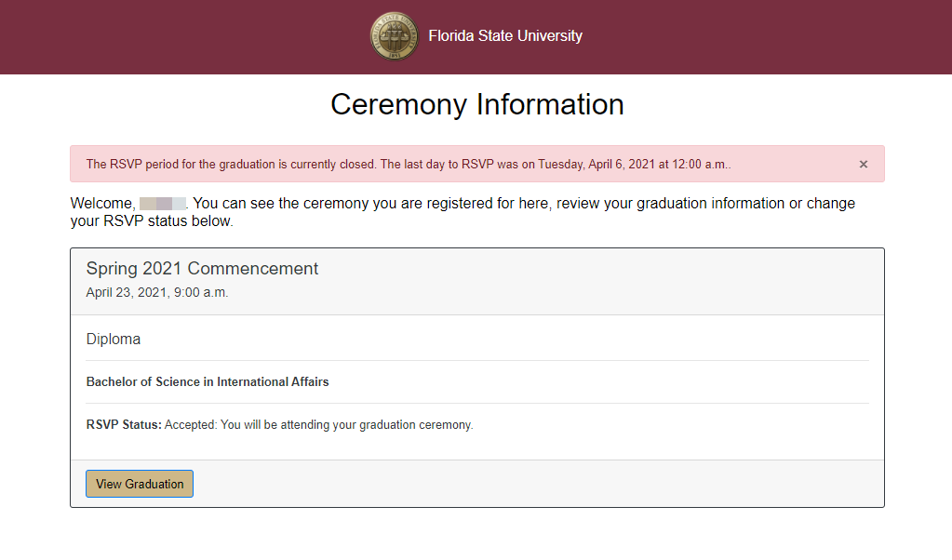
Task: Click the ceremony date April 23, 2021
Action: click(156, 291)
